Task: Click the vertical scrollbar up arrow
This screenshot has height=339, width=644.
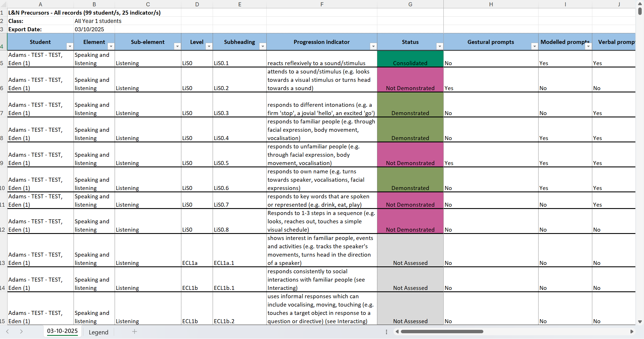Action: tap(640, 4)
